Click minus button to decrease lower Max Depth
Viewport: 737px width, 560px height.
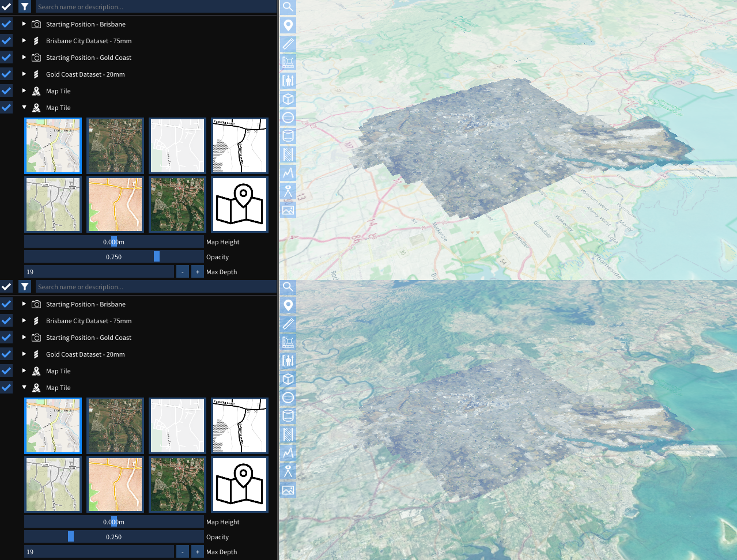click(x=182, y=552)
